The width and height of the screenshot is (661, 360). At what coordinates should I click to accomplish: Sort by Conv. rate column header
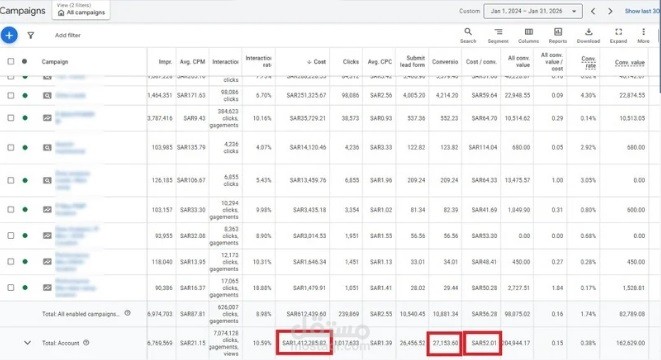[x=588, y=62]
